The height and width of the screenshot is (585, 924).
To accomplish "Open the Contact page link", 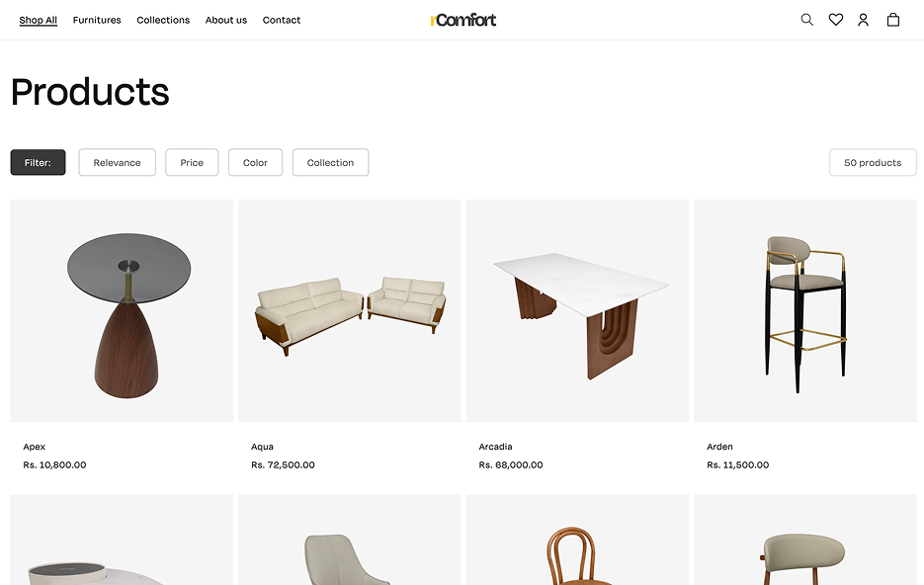I will [x=282, y=20].
